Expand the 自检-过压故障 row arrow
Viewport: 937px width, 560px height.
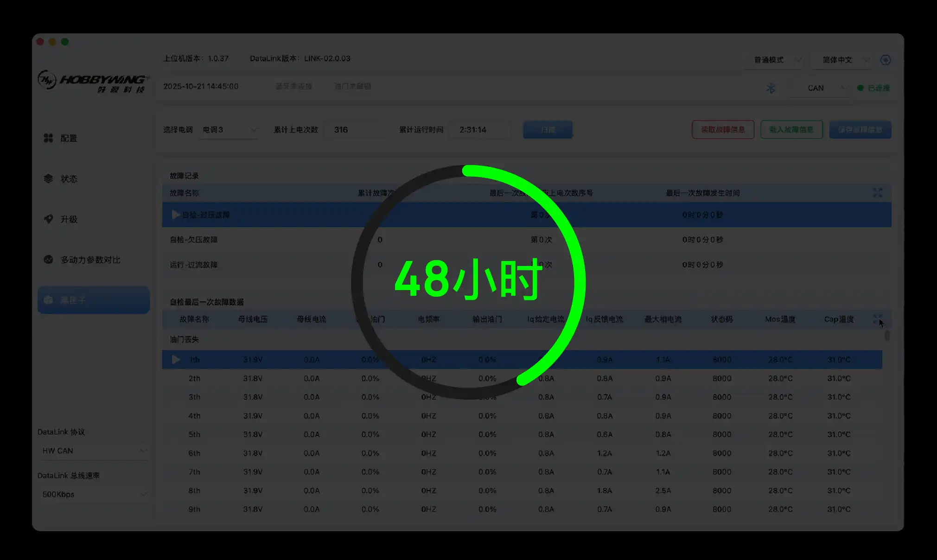(x=175, y=215)
